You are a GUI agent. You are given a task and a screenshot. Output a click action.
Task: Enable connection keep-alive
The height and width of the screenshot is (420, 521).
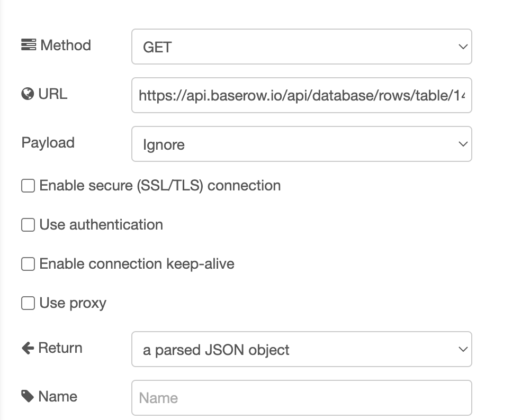point(28,264)
